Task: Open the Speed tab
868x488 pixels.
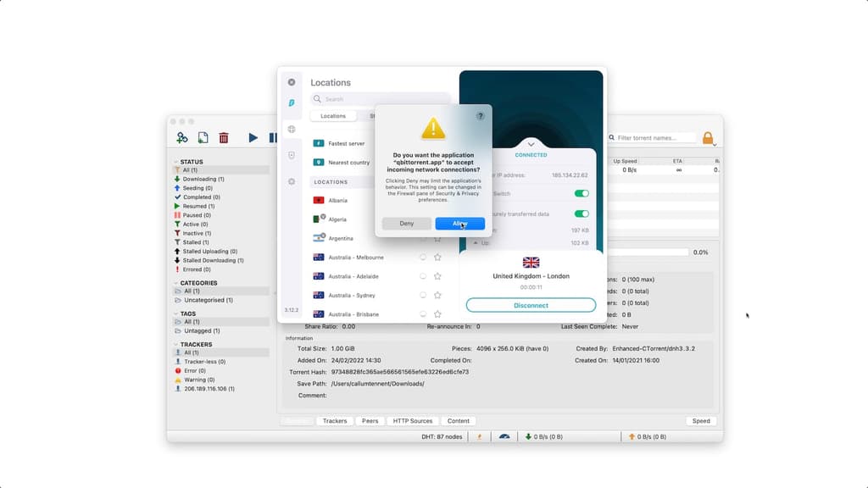Action: 701,421
